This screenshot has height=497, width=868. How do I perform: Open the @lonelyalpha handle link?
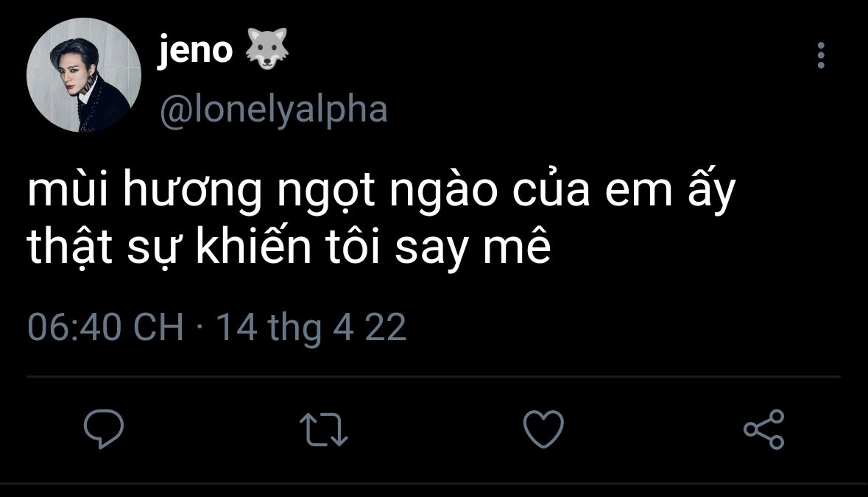(x=273, y=110)
